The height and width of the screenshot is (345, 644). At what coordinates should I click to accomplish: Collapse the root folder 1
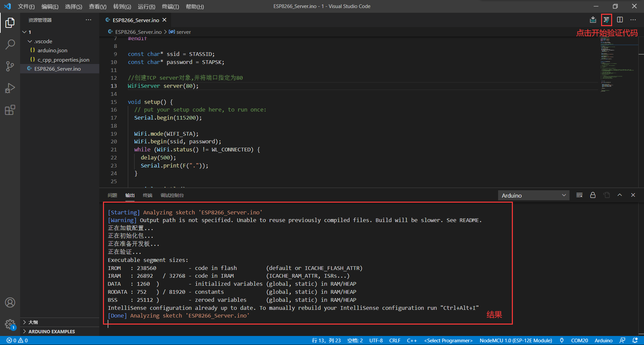tap(60, 32)
